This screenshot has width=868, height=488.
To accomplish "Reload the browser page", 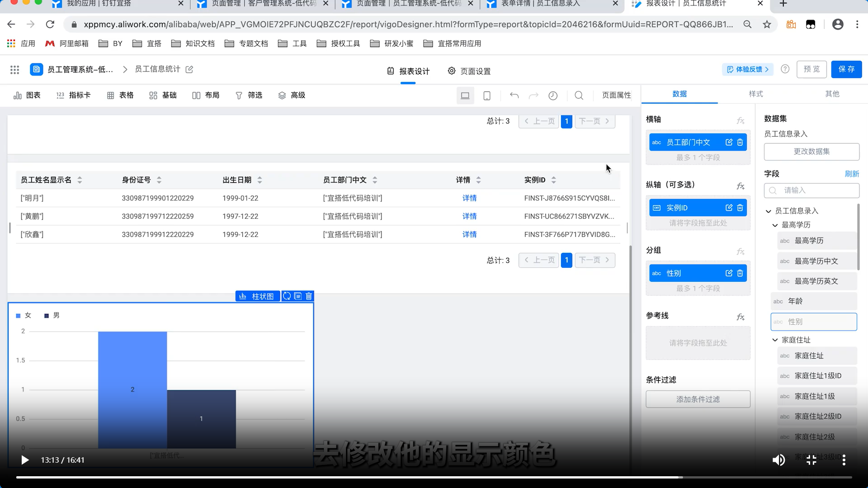I will pyautogui.click(x=50, y=24).
